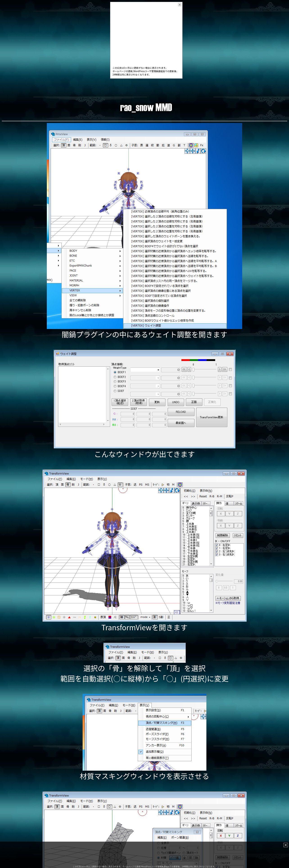The height and width of the screenshot is (868, 289).
Task: Select lasso δ range icon in PmxView toolbar
Action: coord(111,145)
